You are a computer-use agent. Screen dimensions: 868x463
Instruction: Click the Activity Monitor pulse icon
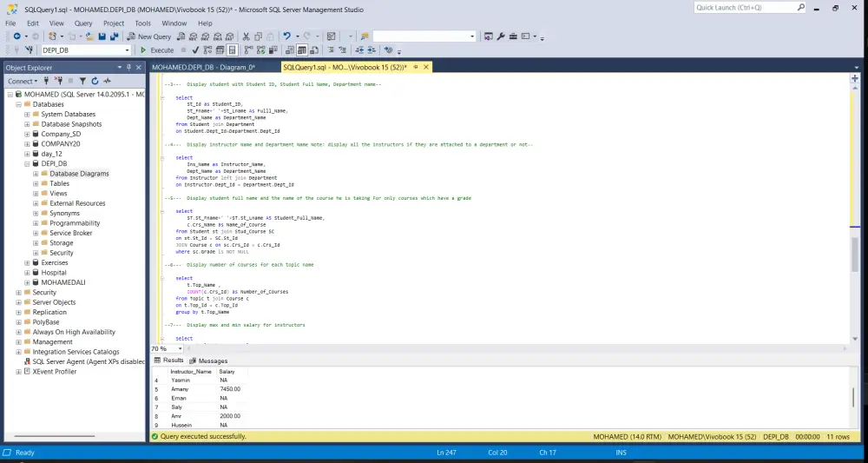107,81
